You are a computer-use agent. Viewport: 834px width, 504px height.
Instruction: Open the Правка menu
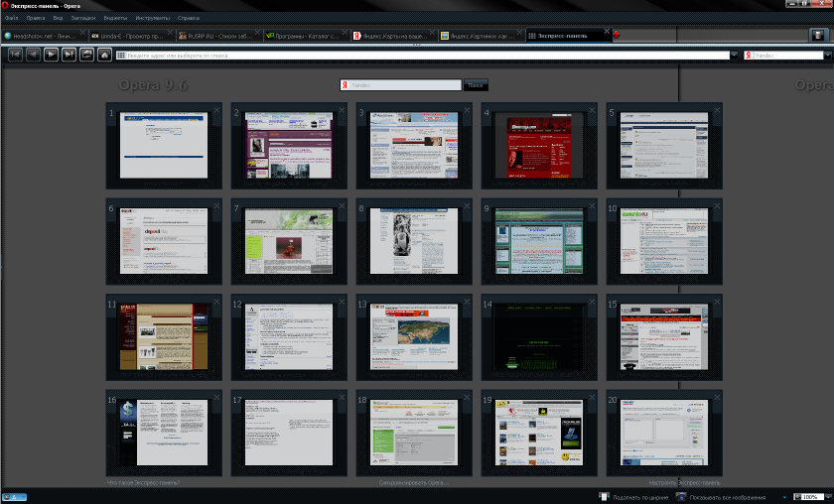click(36, 18)
